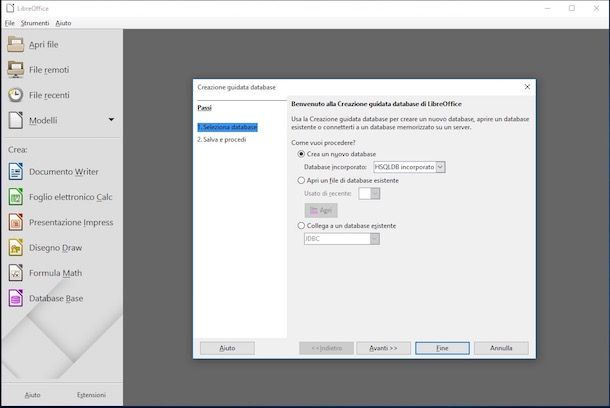Click the 'Database Base' label

[x=56, y=299]
